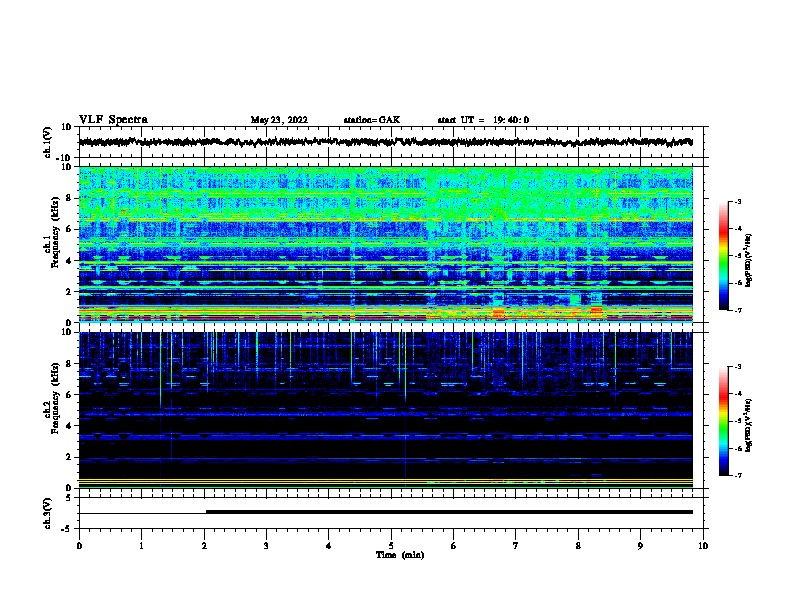Click the "6" kHz tick of ch.1 spectrogram
This screenshot has width=792, height=612.
click(69, 229)
